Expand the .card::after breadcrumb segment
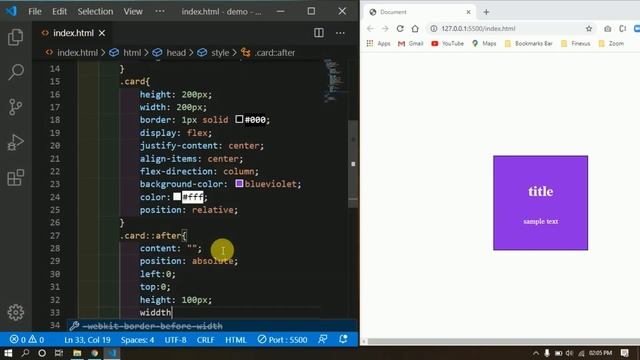The height and width of the screenshot is (360, 640). [x=275, y=53]
